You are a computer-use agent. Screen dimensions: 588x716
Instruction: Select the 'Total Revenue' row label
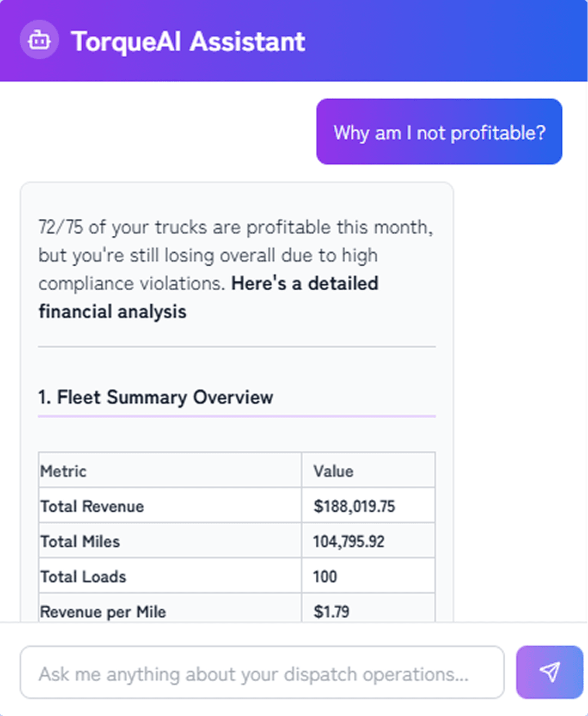[x=92, y=506]
